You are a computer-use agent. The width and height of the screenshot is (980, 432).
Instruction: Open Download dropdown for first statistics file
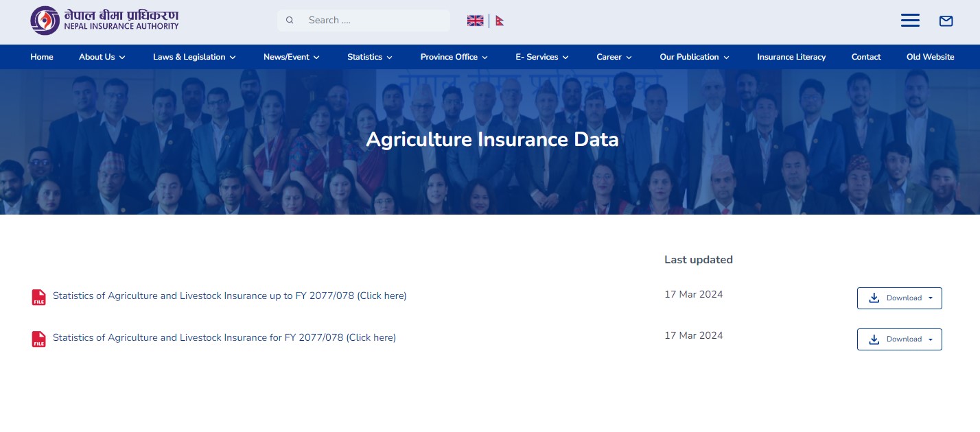(899, 298)
